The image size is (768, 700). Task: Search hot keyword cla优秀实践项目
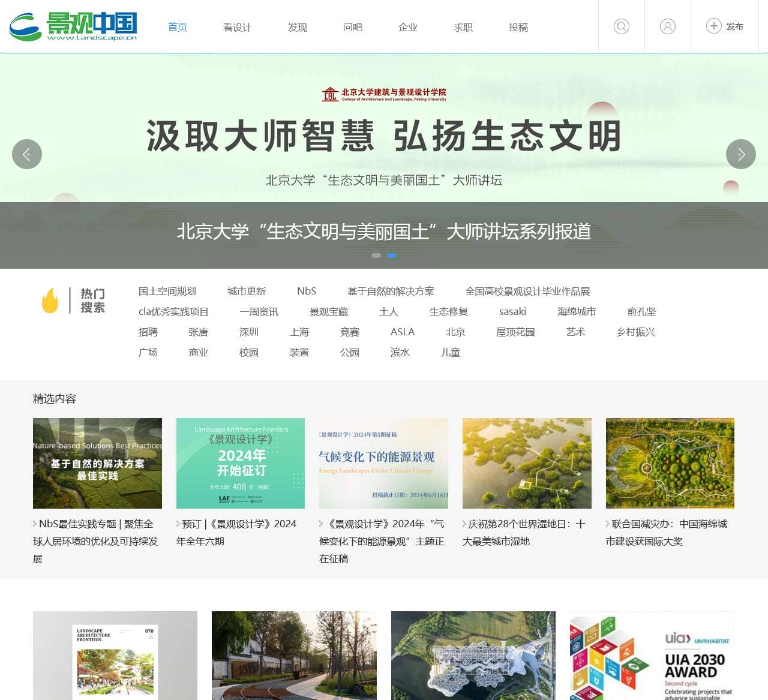[173, 311]
